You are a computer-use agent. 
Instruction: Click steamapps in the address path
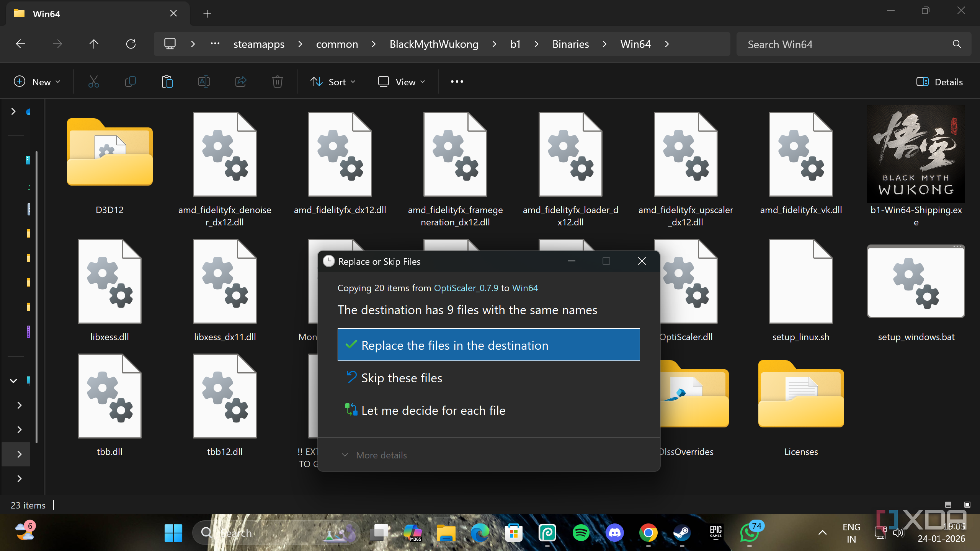pyautogui.click(x=259, y=44)
